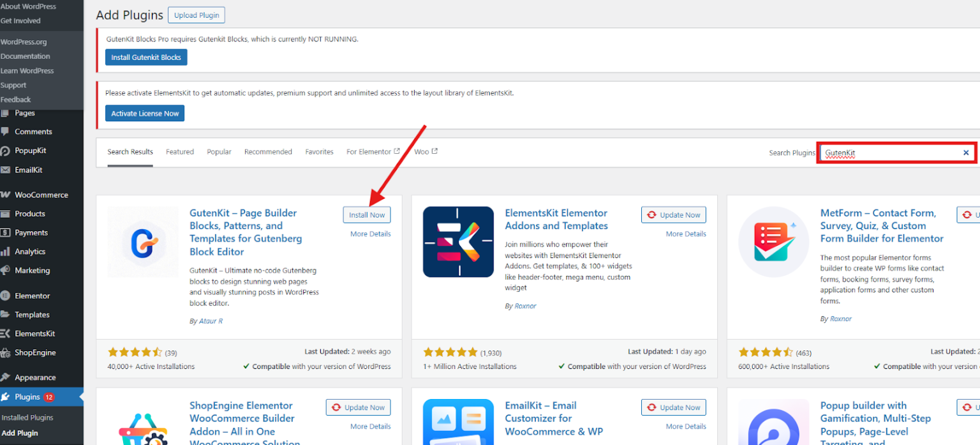Click Install Now for GutenKit
This screenshot has height=445, width=980.
(367, 215)
